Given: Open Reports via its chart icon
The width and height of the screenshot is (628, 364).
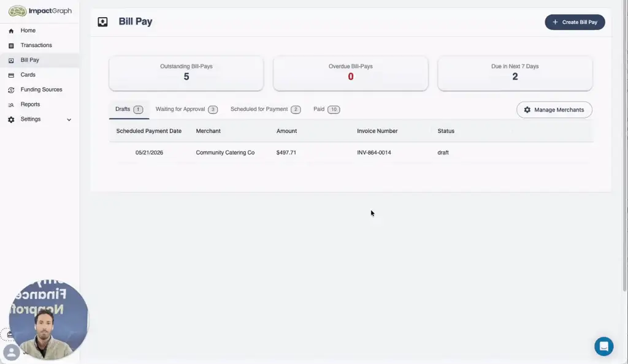Looking at the screenshot, I should click(11, 105).
